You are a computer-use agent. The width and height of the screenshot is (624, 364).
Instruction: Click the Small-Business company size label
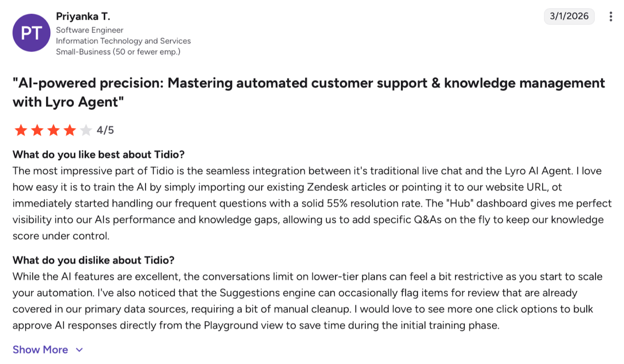118,52
